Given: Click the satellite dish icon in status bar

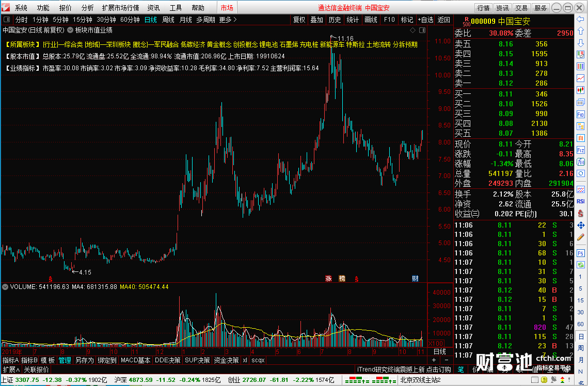Looking at the screenshot, I should (554, 380).
